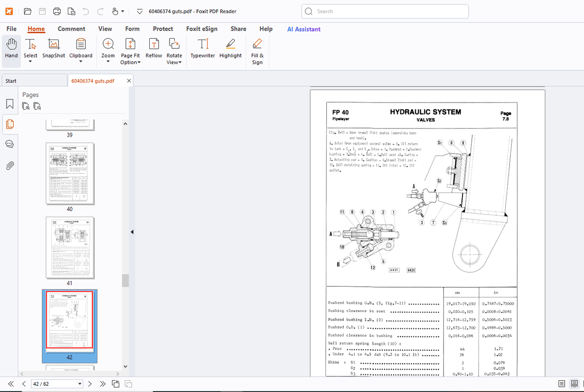Open the Comments panel in sidebar
This screenshot has height=392, width=584.
point(9,144)
